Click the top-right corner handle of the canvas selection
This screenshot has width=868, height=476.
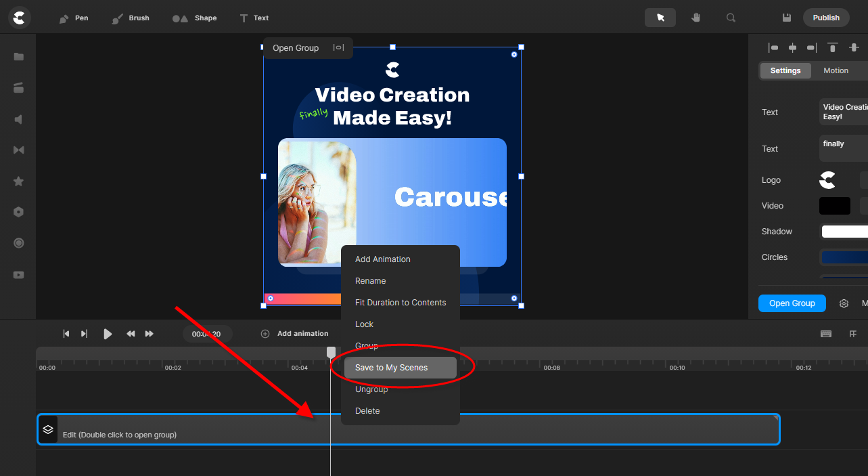point(521,47)
